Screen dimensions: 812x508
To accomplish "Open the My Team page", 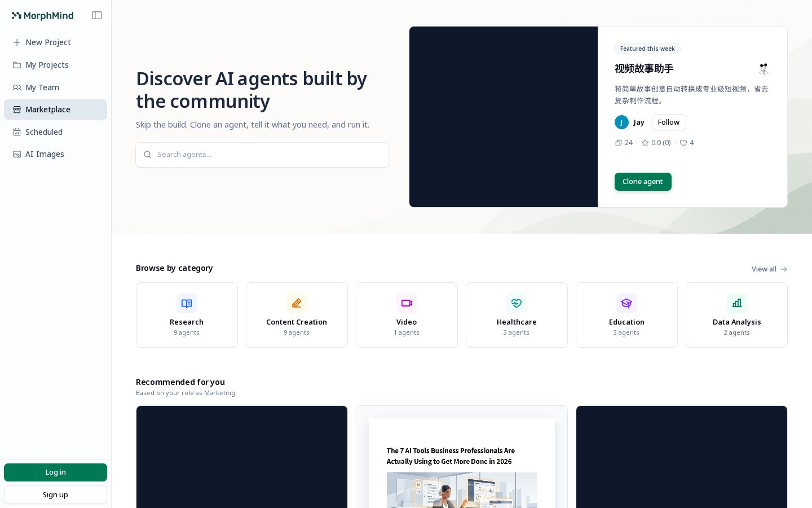I will 55,87.
